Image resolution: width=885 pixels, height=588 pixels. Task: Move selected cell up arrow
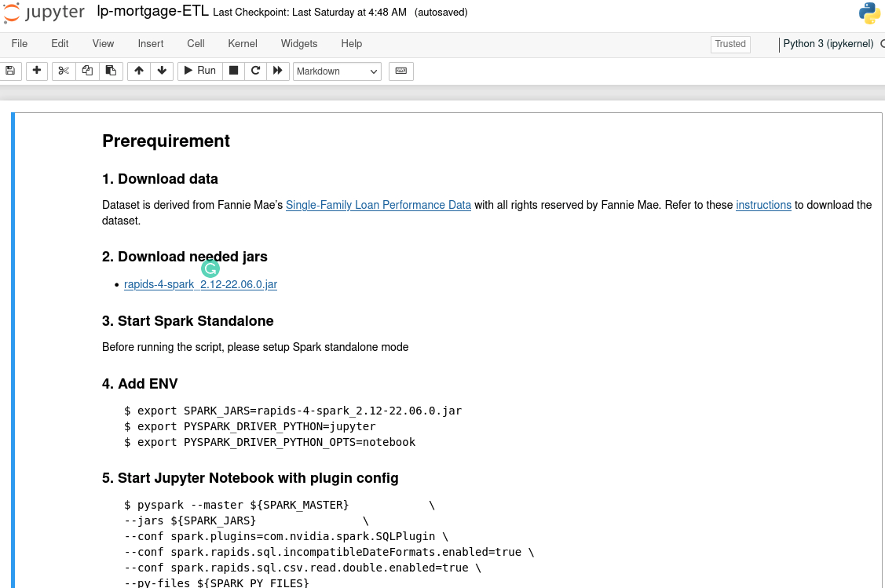pos(139,71)
